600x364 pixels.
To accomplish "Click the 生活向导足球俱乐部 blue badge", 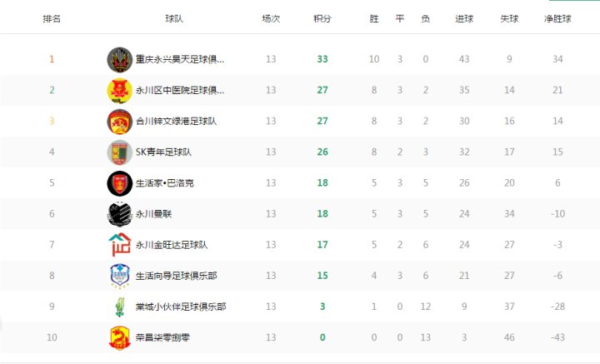I will point(119,276).
